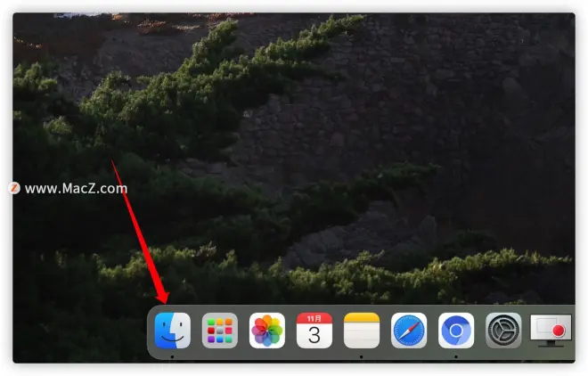Open Finder from the Dock
Screen dimensions: 588x376
[x=173, y=331]
